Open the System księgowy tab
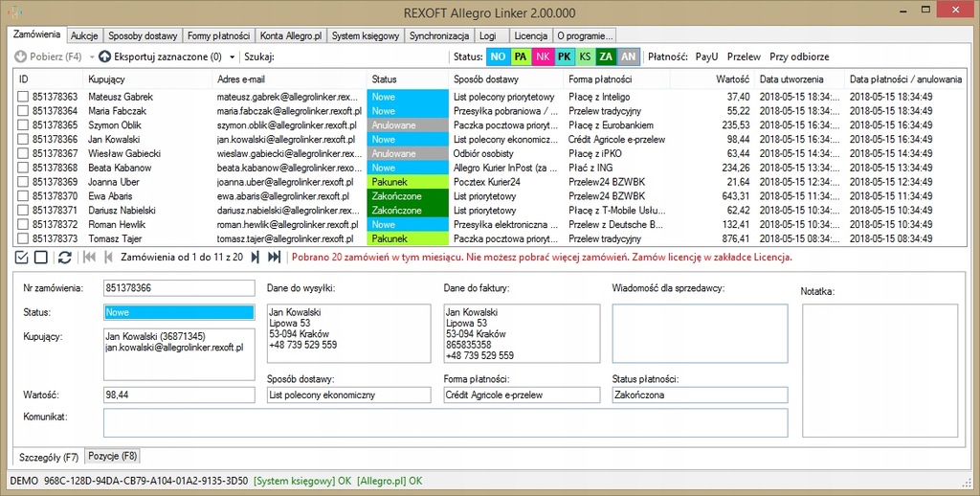 point(366,35)
